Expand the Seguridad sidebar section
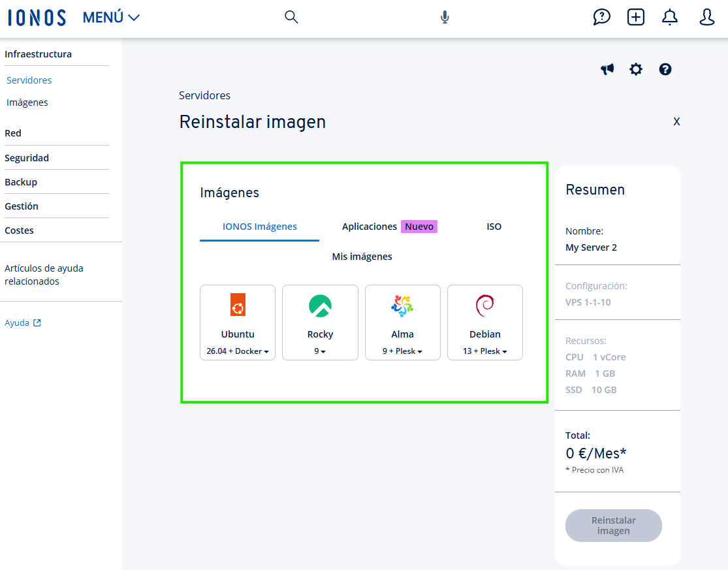The width and height of the screenshot is (728, 570). [x=27, y=158]
